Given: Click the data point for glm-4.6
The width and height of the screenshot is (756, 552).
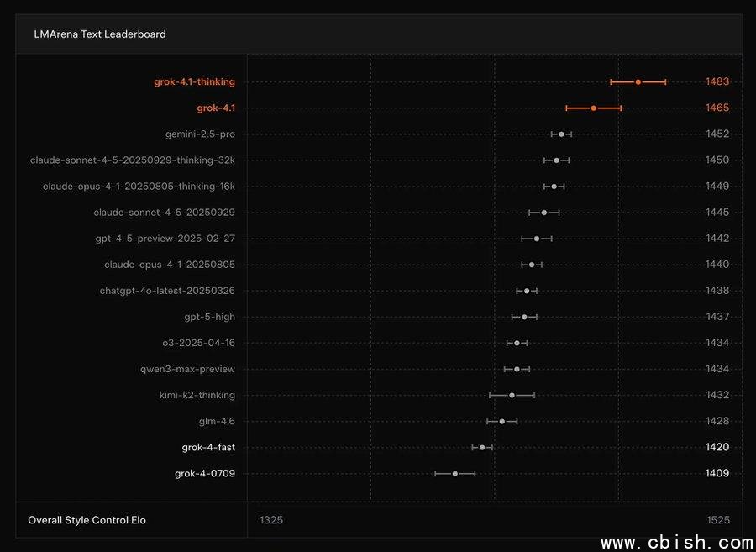Looking at the screenshot, I should [x=502, y=421].
